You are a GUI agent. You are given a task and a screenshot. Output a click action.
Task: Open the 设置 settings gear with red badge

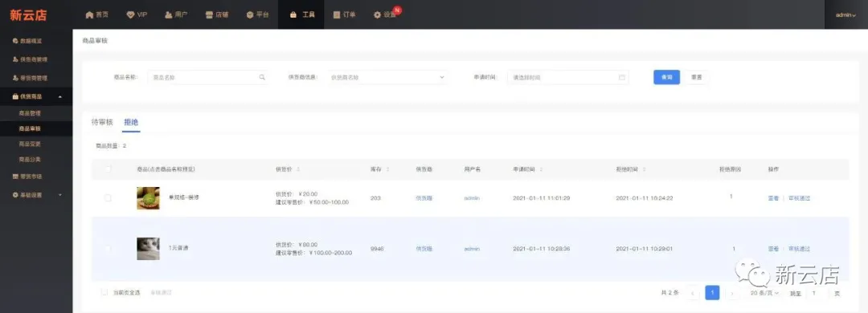378,15
